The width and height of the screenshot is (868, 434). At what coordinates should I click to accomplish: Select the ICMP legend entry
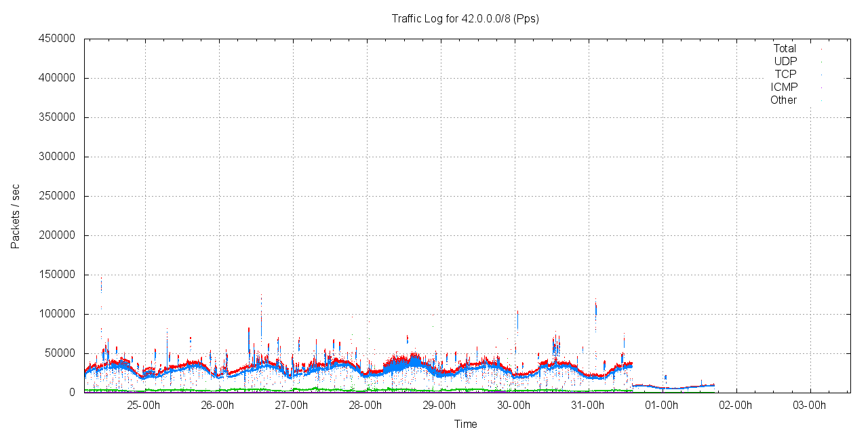(784, 87)
